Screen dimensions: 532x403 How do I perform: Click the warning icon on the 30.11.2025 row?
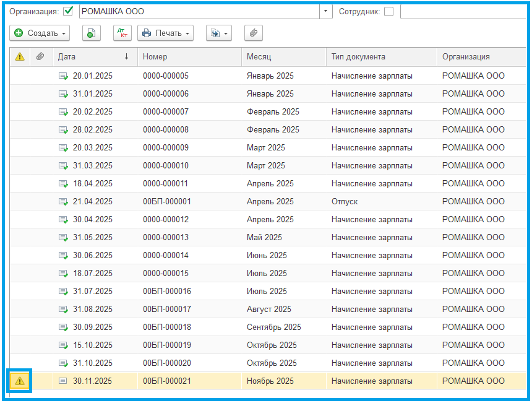(x=20, y=381)
